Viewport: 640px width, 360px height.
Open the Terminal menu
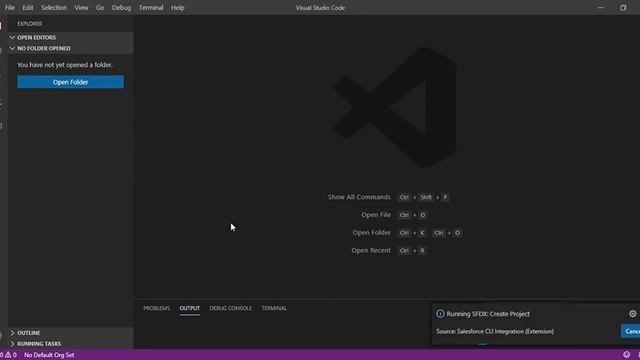point(151,8)
